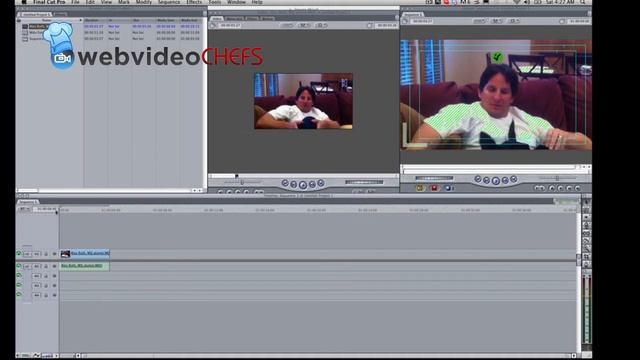This screenshot has height=360, width=640.
Task: Click the A1 destination track button
Action: [36, 266]
